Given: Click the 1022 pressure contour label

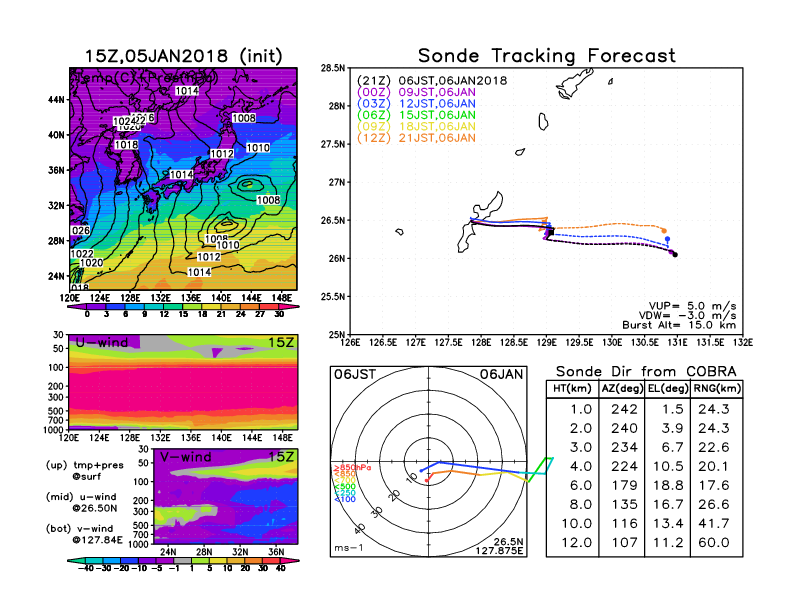Looking at the screenshot, I should [82, 254].
